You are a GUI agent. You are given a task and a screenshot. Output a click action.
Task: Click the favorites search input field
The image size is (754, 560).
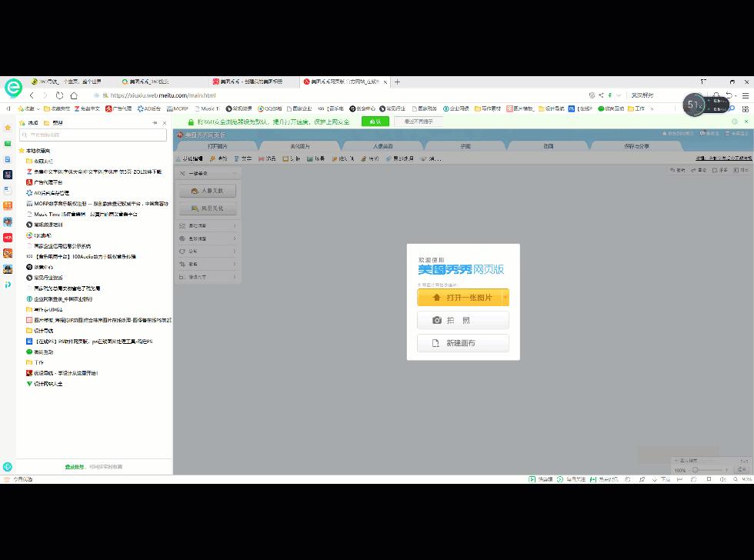95,135
